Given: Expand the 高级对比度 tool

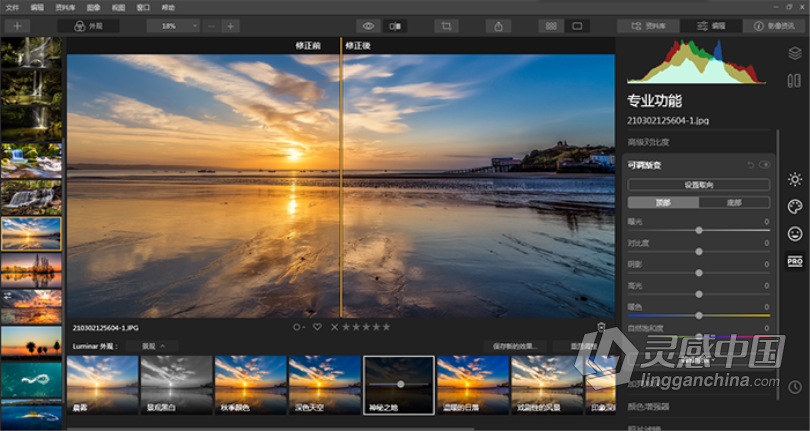Looking at the screenshot, I should [x=648, y=142].
